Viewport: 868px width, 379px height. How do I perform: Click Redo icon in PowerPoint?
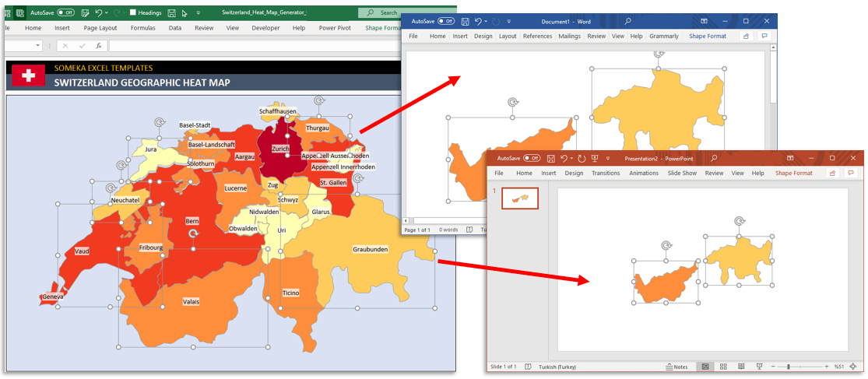point(582,158)
